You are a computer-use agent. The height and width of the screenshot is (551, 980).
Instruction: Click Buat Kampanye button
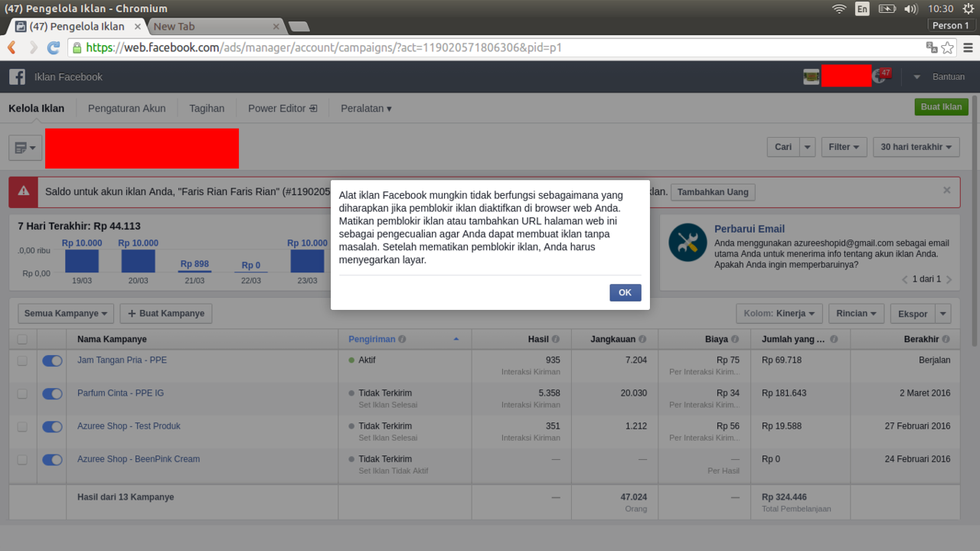166,314
